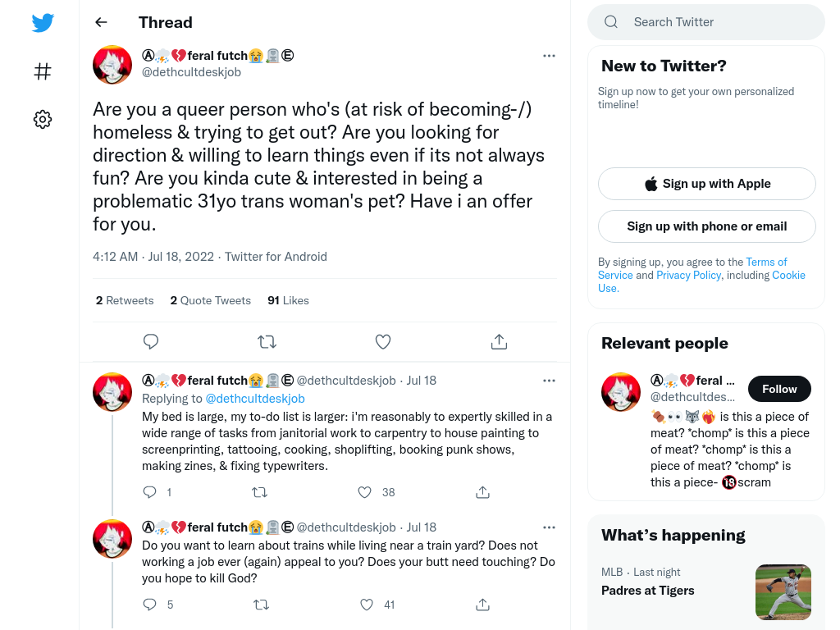Screen dimensions: 840x630
Task: Go to the Twitter home bird logo
Action: (43, 23)
